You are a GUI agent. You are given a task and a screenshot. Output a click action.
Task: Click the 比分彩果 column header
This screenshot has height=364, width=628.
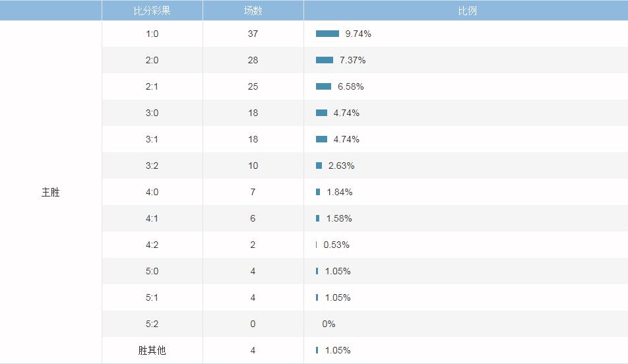(x=152, y=11)
